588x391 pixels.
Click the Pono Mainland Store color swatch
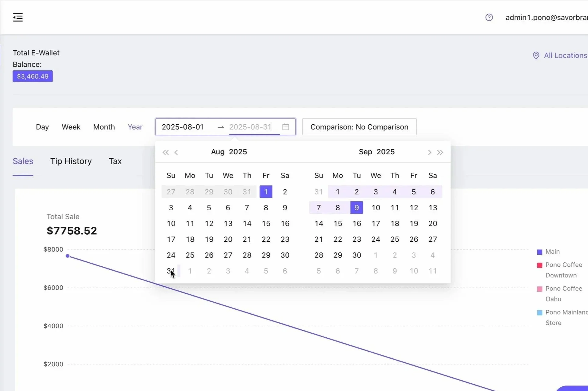pos(539,312)
